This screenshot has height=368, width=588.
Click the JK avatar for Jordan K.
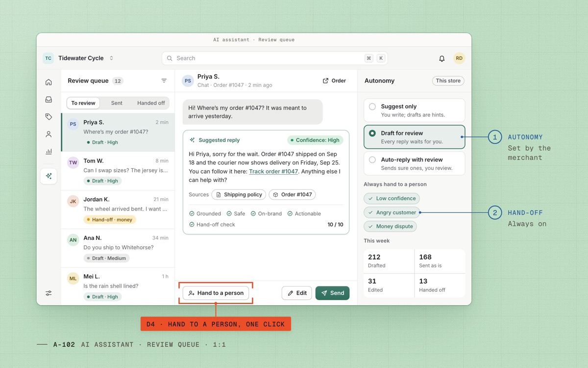click(x=73, y=201)
